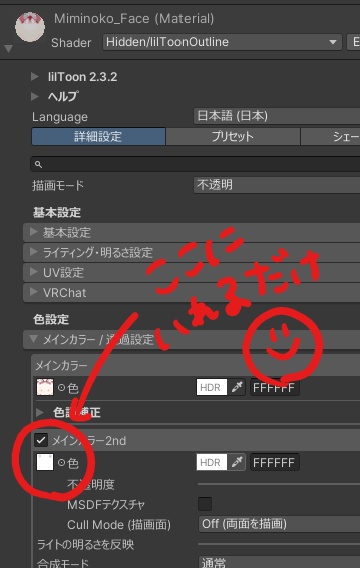Collapse the メインカラー / 透過設定 section
This screenshot has width=360, height=568.
pyautogui.click(x=192, y=340)
